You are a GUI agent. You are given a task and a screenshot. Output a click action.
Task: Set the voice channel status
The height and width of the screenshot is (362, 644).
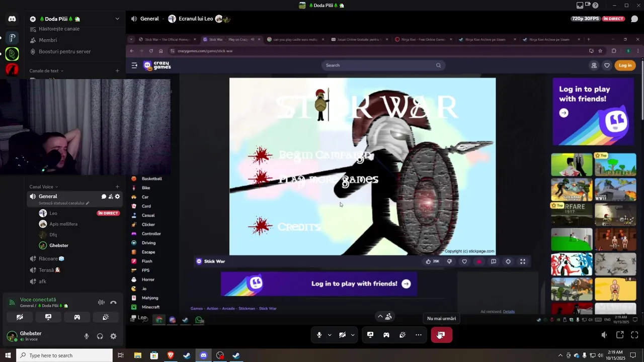tap(64, 203)
